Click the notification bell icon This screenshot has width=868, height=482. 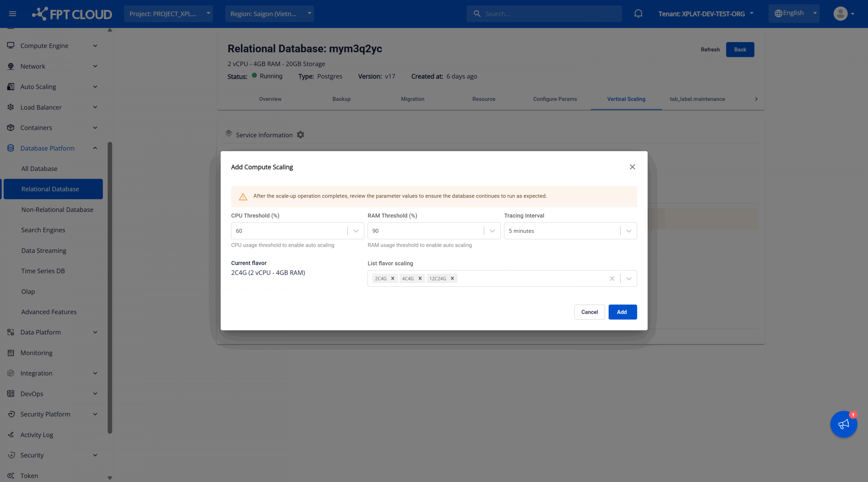tap(638, 14)
